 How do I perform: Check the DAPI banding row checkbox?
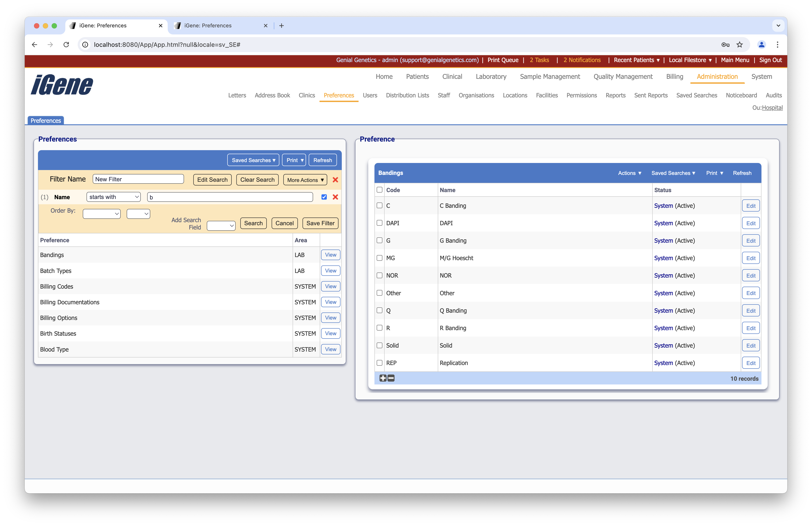click(x=379, y=223)
